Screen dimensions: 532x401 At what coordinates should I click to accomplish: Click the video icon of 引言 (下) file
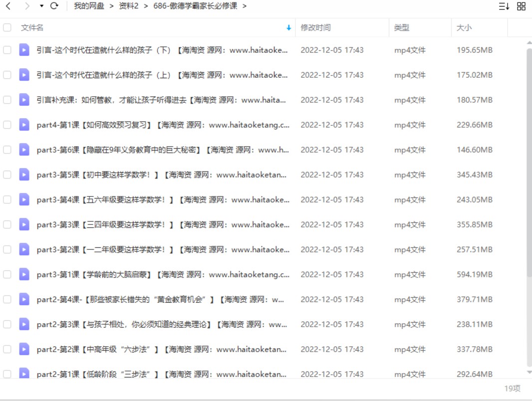coord(24,50)
